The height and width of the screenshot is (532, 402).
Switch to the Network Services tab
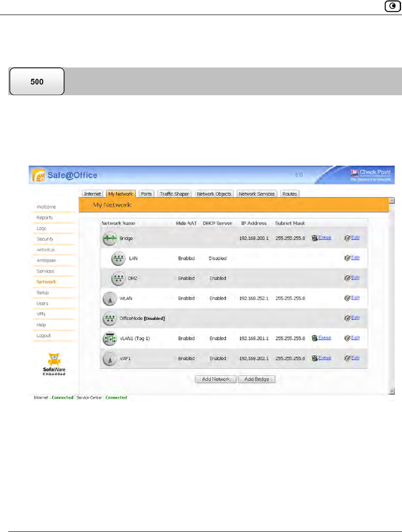[x=256, y=194]
